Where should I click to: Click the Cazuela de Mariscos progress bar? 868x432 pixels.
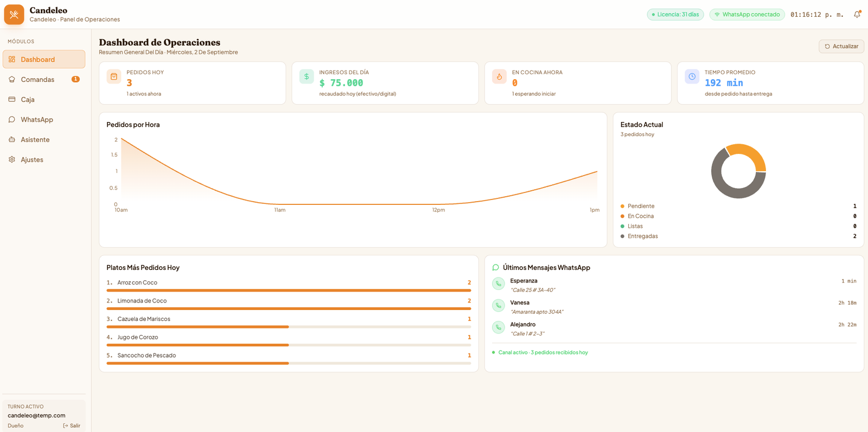point(289,327)
